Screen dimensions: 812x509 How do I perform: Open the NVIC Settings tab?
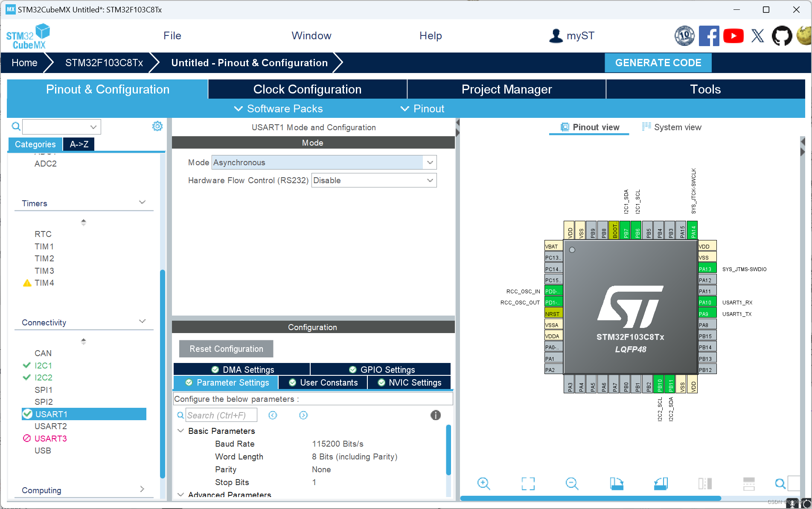click(x=409, y=383)
